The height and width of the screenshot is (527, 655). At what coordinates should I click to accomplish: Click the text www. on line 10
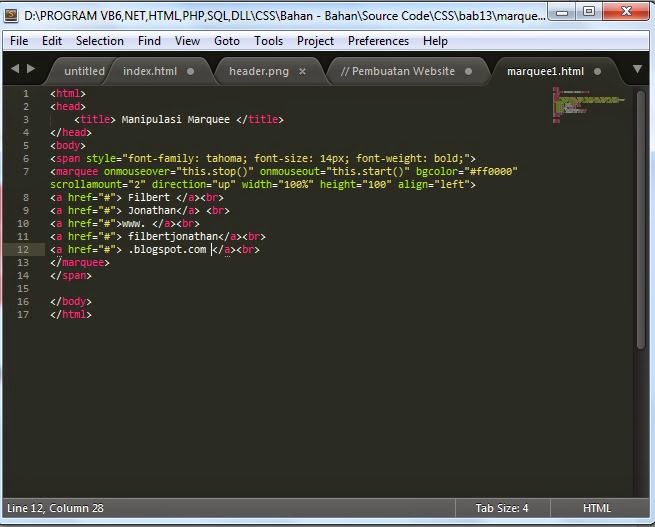pos(134,223)
